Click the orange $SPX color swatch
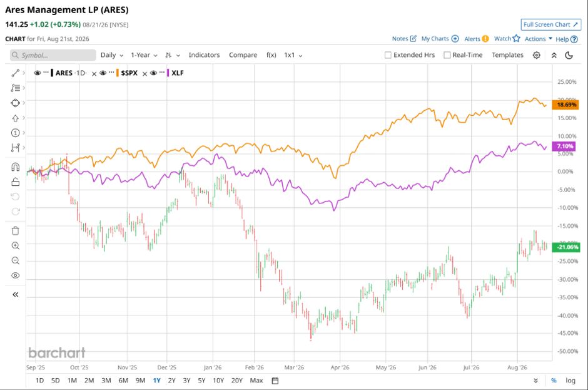This screenshot has width=588, height=390. [118, 73]
